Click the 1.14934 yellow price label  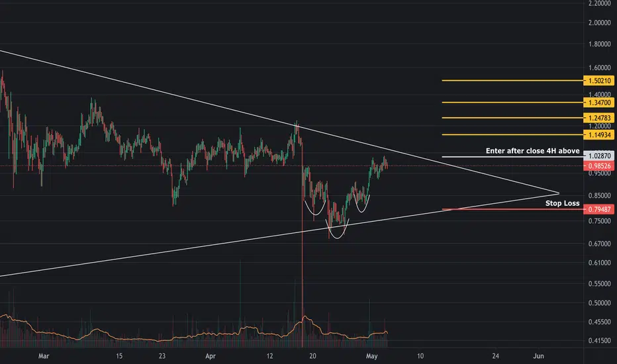tap(598, 135)
